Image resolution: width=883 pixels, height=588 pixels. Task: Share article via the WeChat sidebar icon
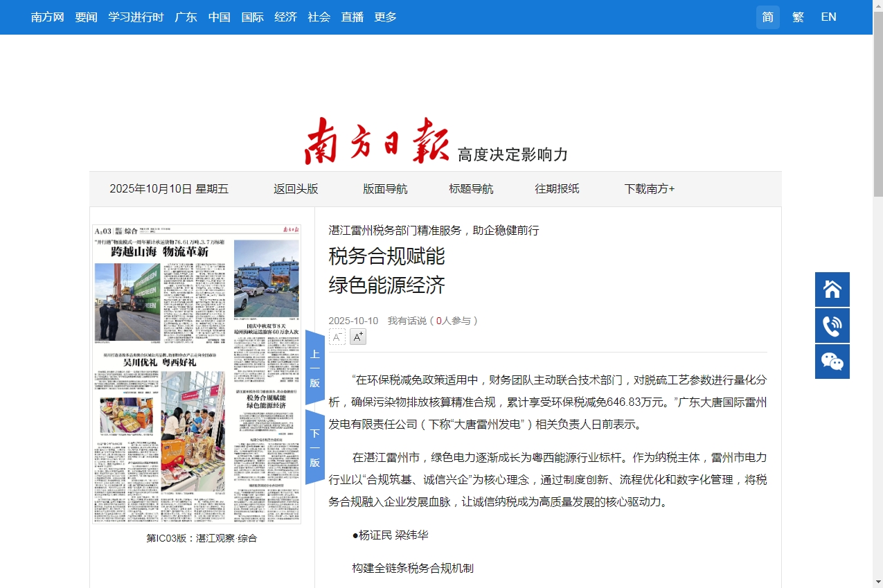point(832,361)
